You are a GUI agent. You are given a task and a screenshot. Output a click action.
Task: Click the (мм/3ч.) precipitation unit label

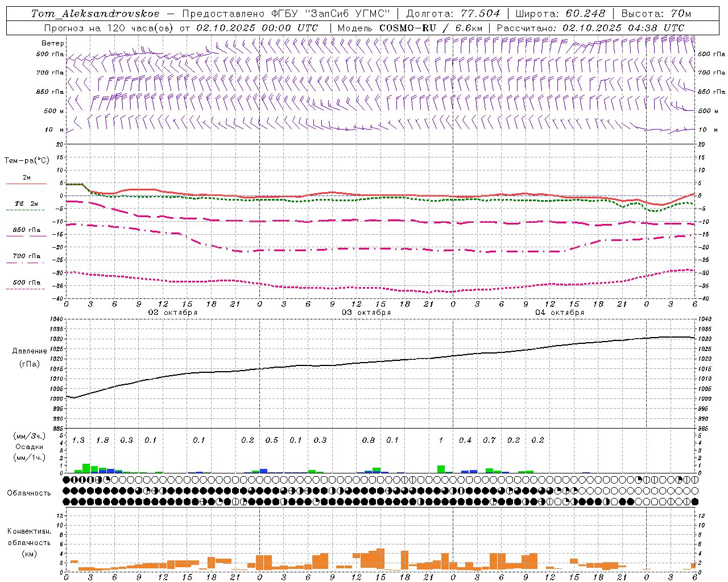(x=28, y=436)
